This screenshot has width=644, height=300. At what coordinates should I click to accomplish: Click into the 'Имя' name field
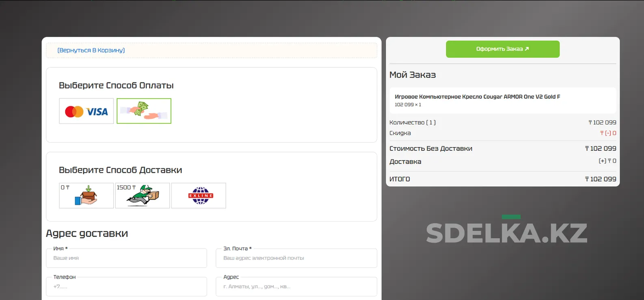coord(126,258)
